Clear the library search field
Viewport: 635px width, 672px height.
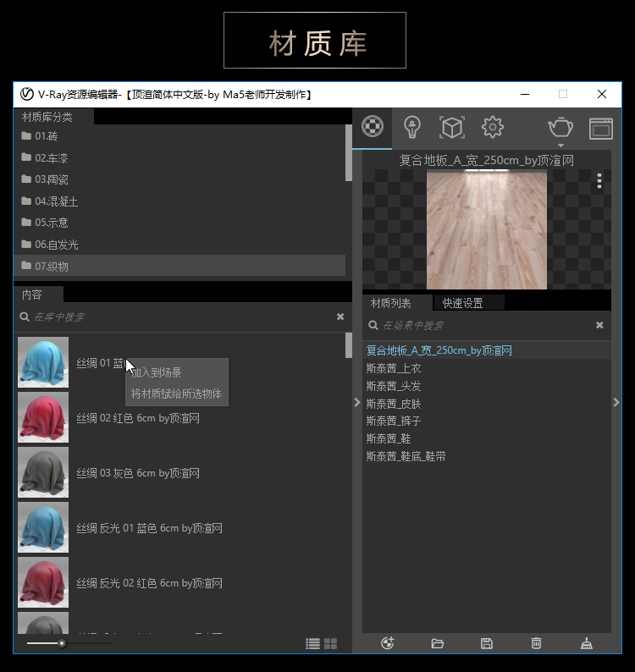pyautogui.click(x=340, y=317)
